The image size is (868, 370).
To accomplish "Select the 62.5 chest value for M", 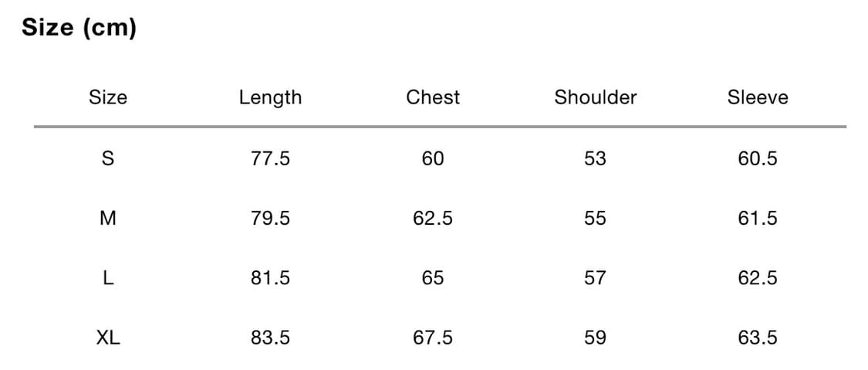I will coord(433,219).
